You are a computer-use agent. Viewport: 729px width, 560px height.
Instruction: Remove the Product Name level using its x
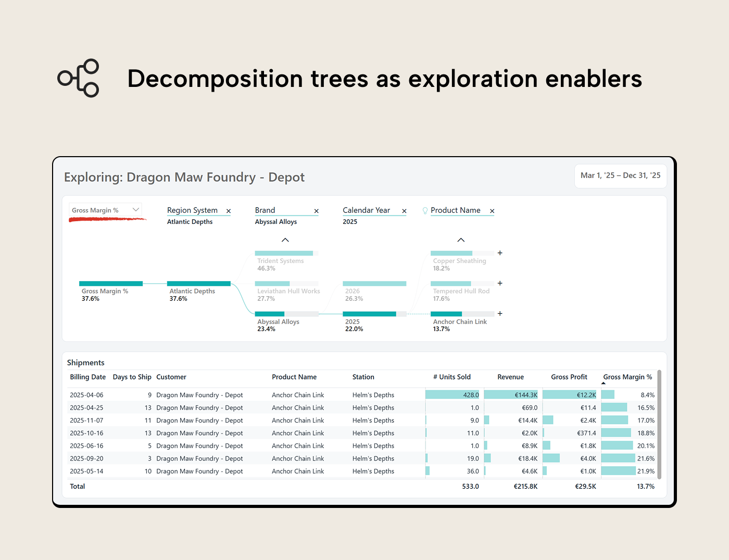pos(492,211)
